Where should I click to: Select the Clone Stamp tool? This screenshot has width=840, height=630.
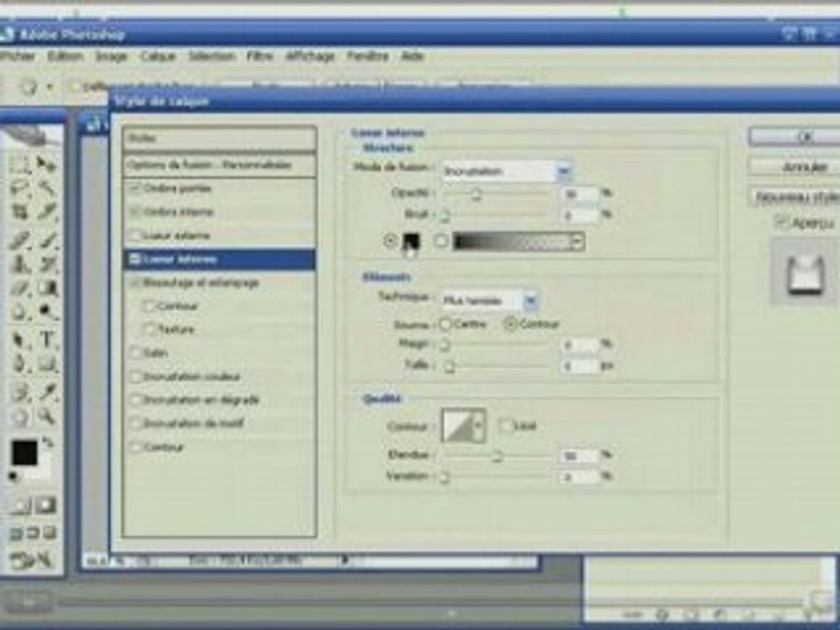[x=20, y=263]
